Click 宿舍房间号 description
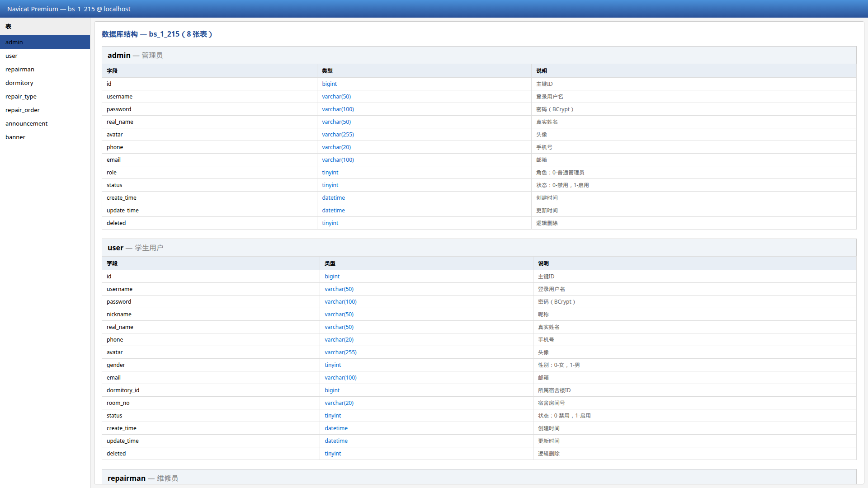 pos(552,403)
